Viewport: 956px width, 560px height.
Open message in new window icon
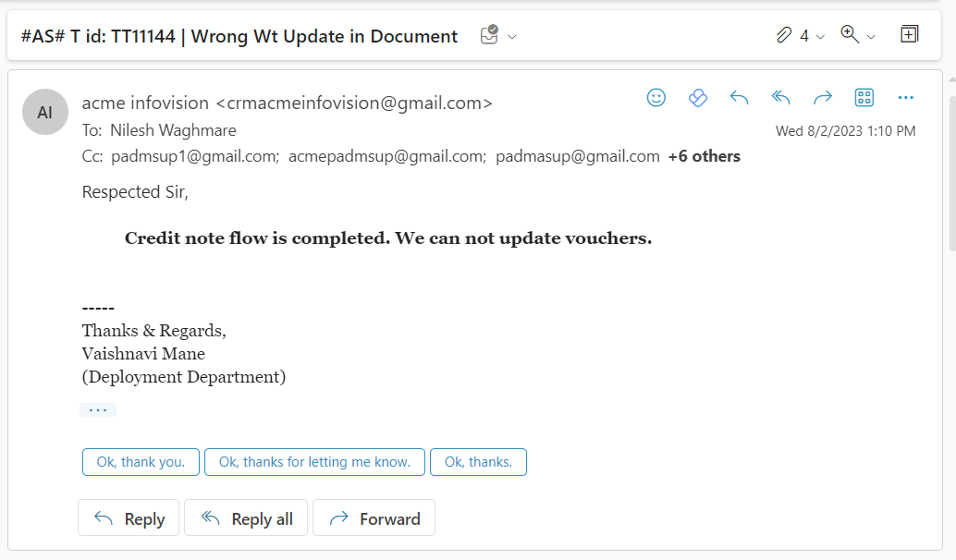(x=909, y=34)
